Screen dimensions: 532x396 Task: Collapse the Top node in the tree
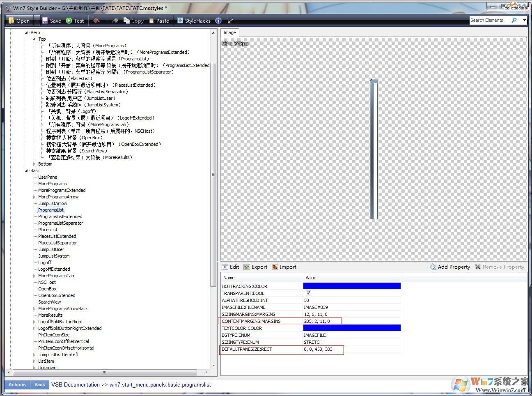[34, 39]
